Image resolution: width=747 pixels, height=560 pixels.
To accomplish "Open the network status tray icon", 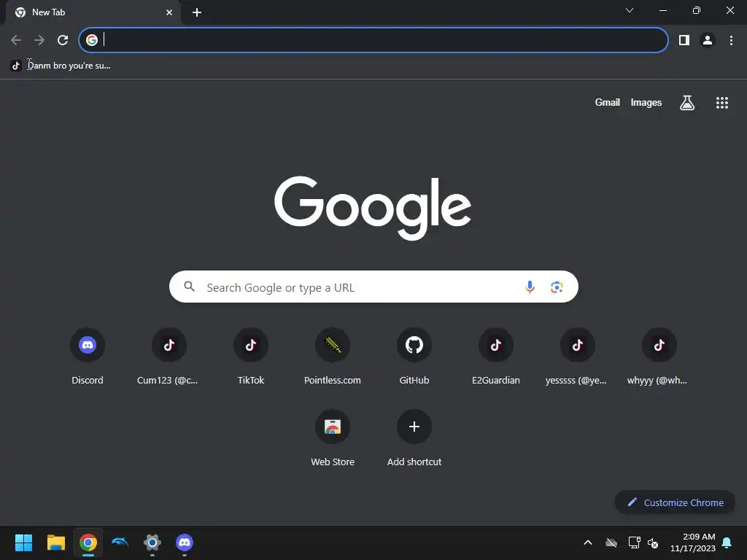I will [634, 542].
